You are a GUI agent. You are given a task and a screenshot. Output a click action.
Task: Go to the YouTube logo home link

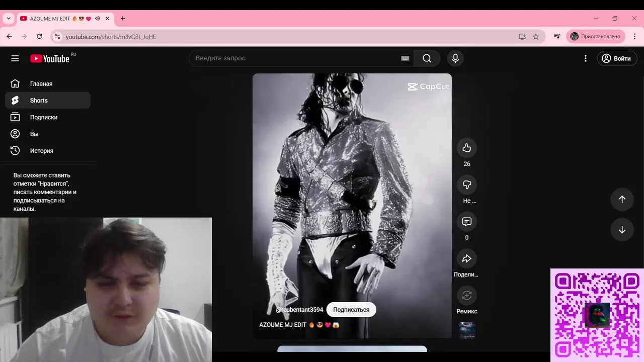pyautogui.click(x=50, y=58)
